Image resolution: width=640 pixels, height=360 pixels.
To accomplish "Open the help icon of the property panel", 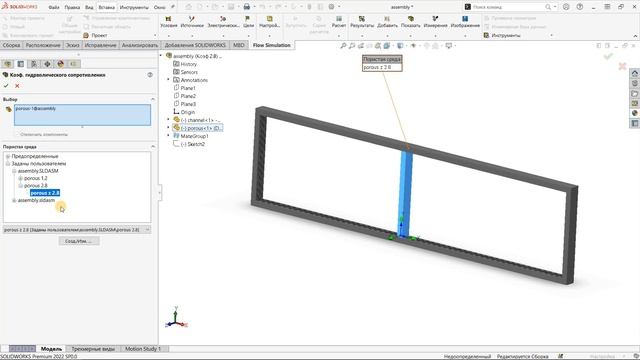I will coord(150,75).
